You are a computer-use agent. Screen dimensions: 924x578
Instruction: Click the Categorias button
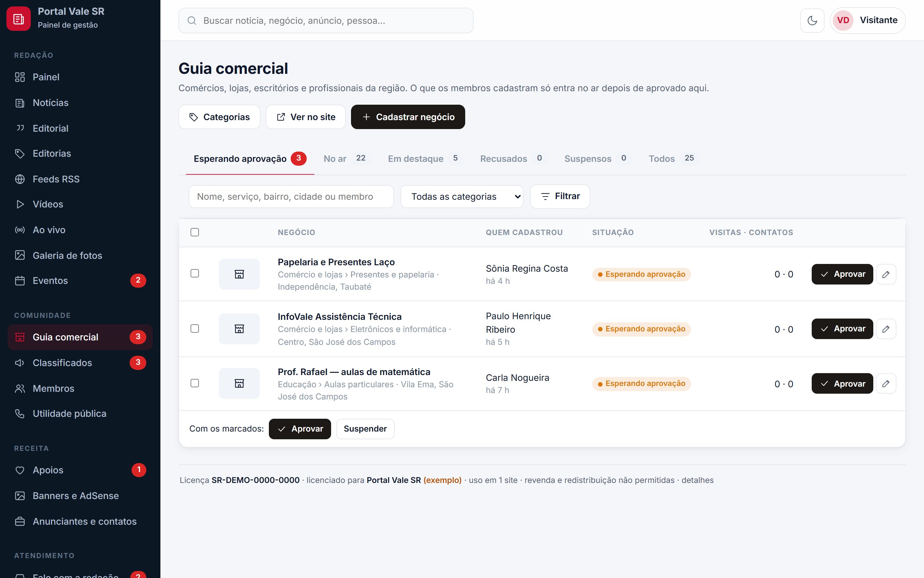point(219,117)
